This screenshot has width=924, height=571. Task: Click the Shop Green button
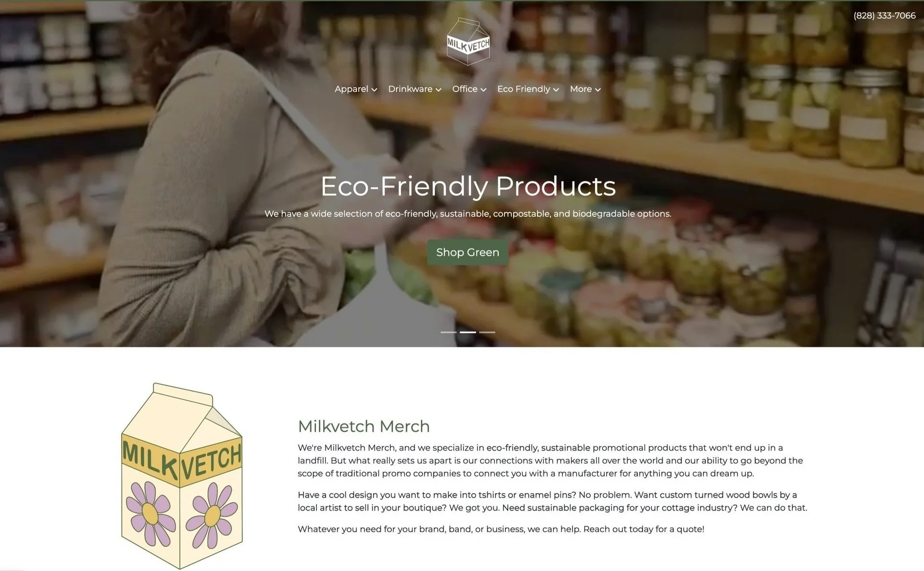pos(468,252)
